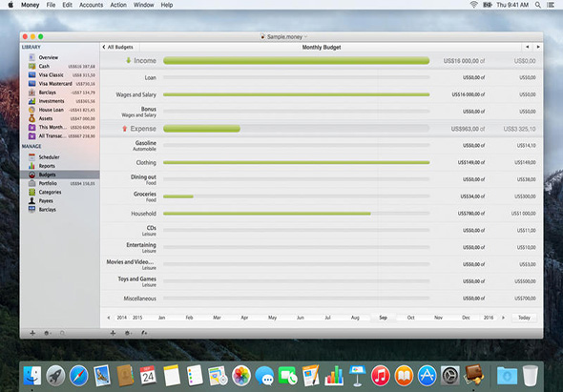
Task: Select the Gasoline Automobile budget row
Action: tap(322, 145)
